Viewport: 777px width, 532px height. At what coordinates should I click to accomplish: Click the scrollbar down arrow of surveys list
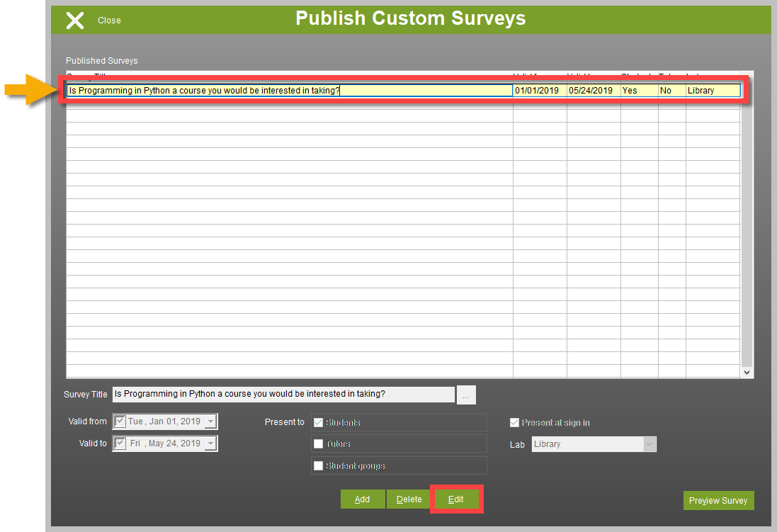(x=747, y=372)
